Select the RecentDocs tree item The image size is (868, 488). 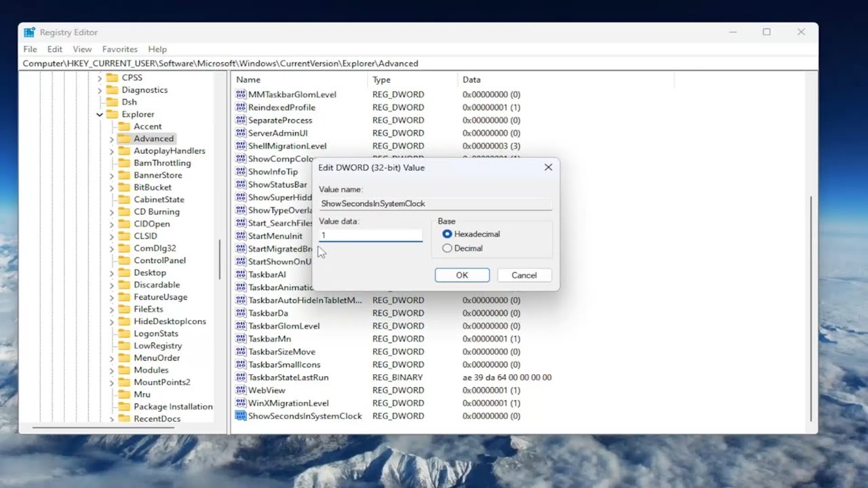(x=157, y=419)
